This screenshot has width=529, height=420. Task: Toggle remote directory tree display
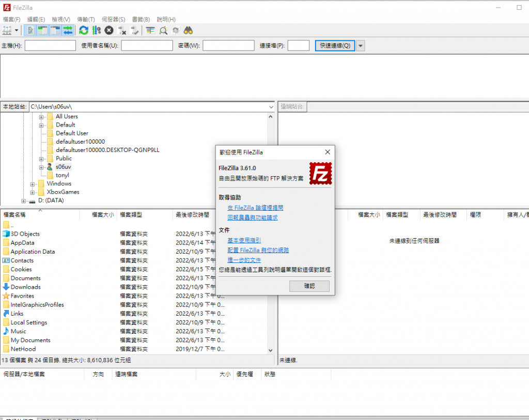pos(55,30)
